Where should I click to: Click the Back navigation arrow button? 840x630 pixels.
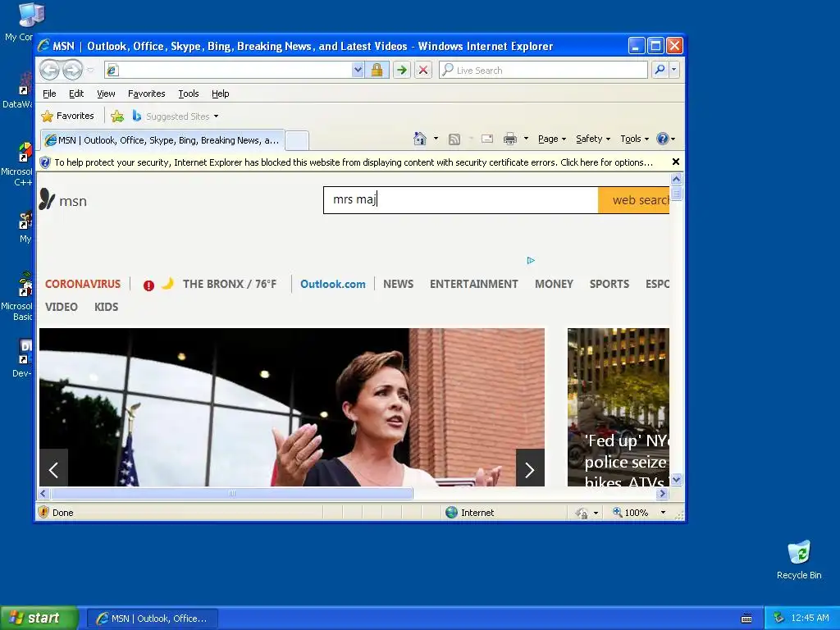pos(49,70)
